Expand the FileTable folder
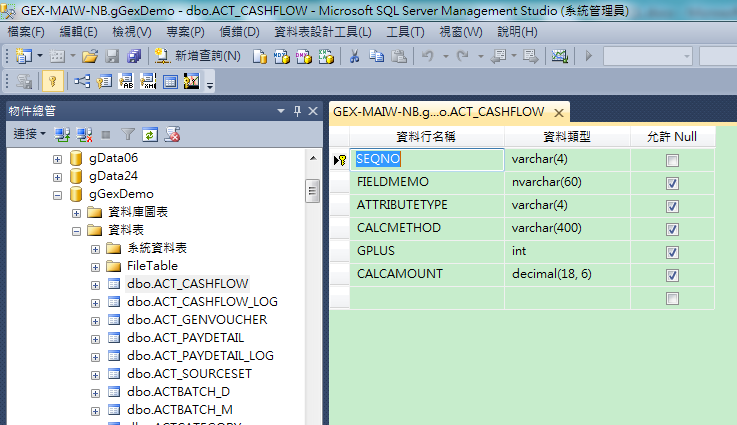 (x=95, y=267)
